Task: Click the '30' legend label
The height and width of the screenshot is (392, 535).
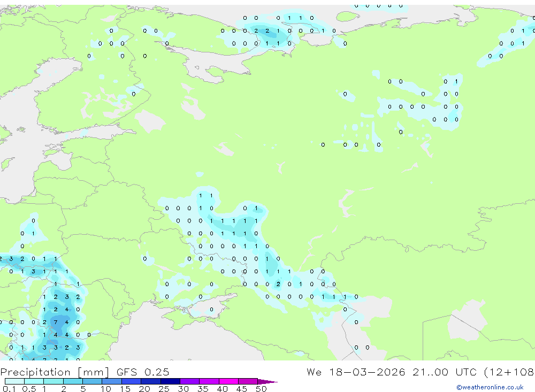Action: [183, 389]
